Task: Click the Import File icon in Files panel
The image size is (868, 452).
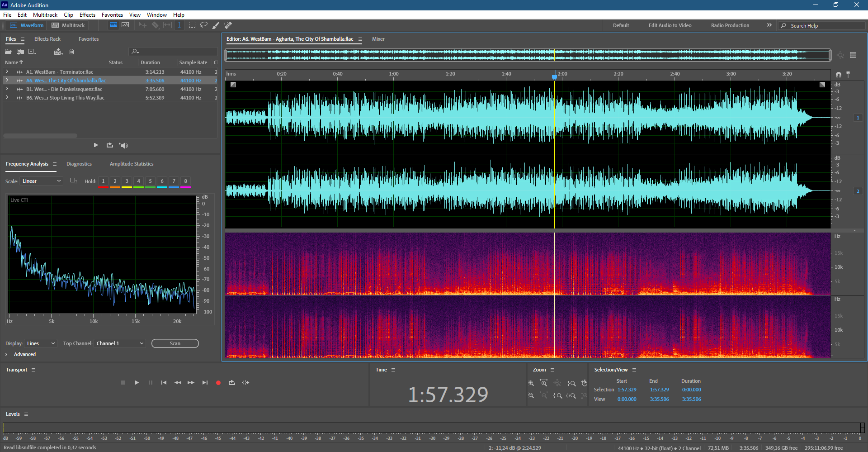Action: tap(20, 52)
